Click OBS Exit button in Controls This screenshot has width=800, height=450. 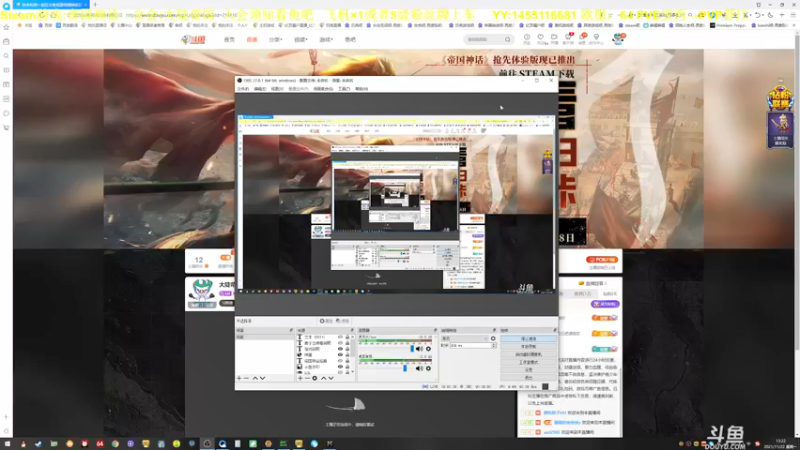pyautogui.click(x=528, y=378)
